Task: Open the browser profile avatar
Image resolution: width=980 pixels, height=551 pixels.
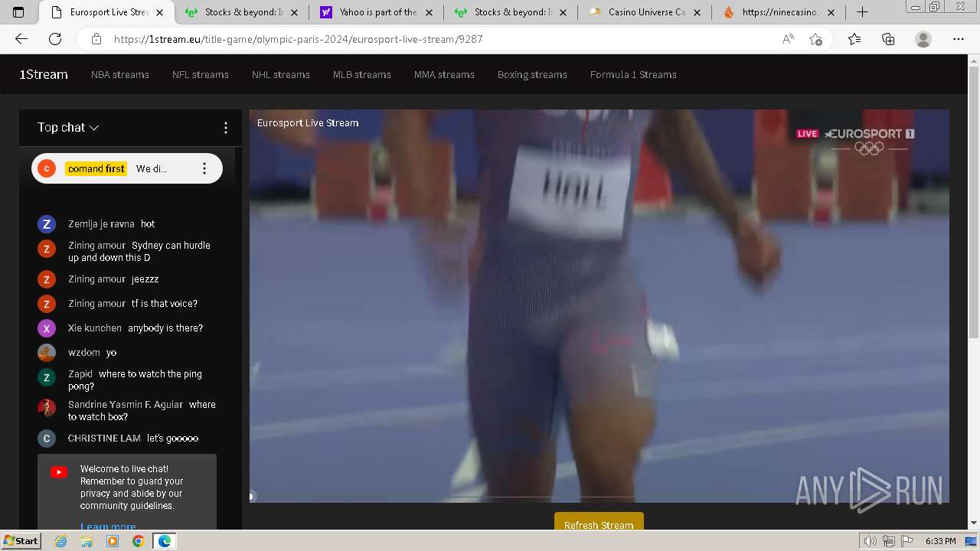Action: 923,39
